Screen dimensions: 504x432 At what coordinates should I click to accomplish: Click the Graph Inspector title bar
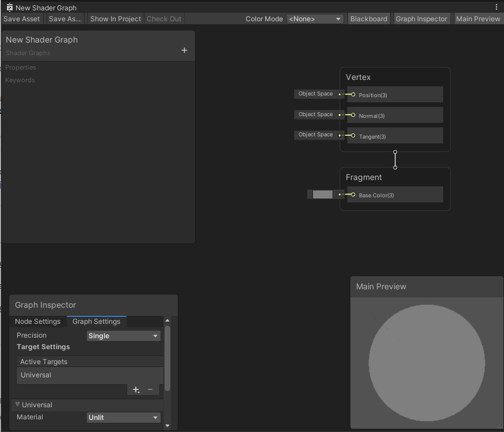tap(93, 305)
